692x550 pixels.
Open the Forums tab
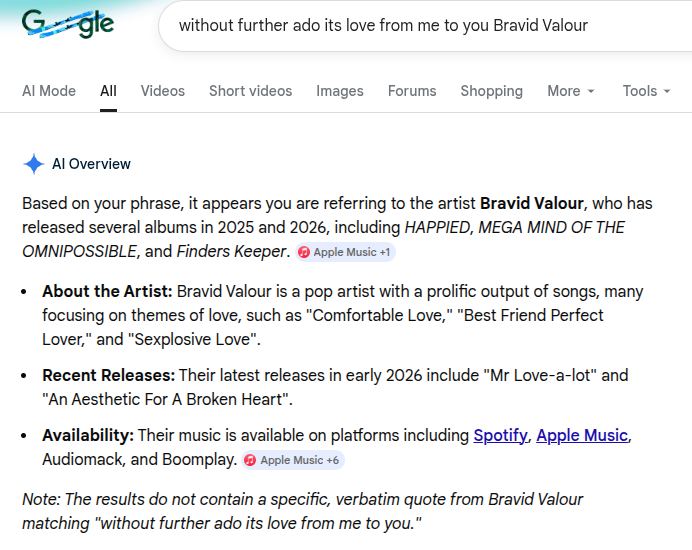pyautogui.click(x=412, y=91)
